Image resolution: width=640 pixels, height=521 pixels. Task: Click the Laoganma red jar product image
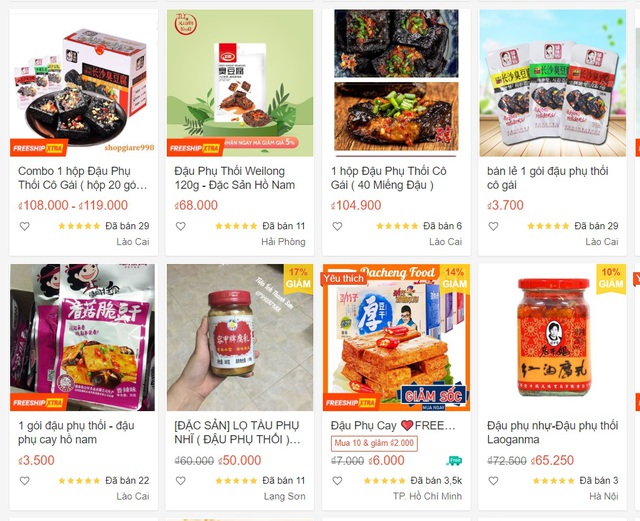coord(553,337)
